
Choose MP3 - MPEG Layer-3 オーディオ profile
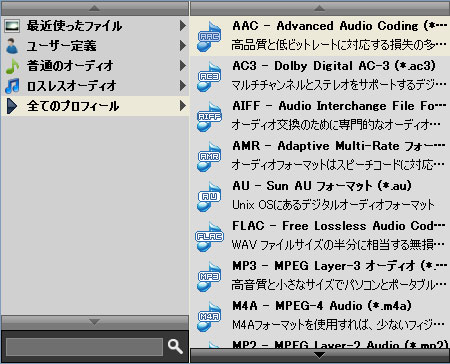tap(320, 276)
